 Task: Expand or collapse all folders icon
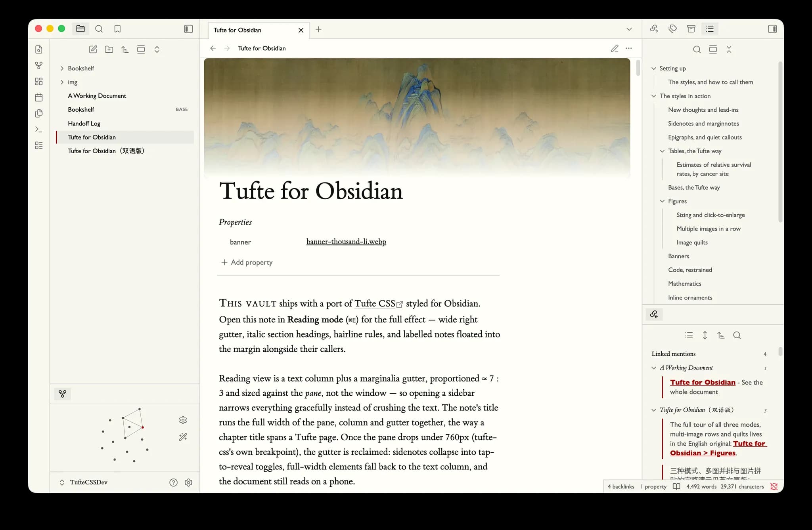[157, 50]
